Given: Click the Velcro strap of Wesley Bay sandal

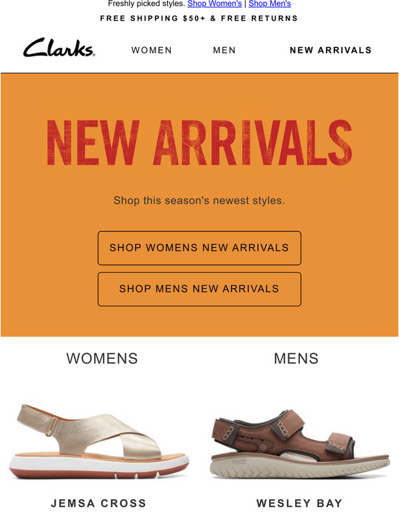Looking at the screenshot, I should coord(287,423).
